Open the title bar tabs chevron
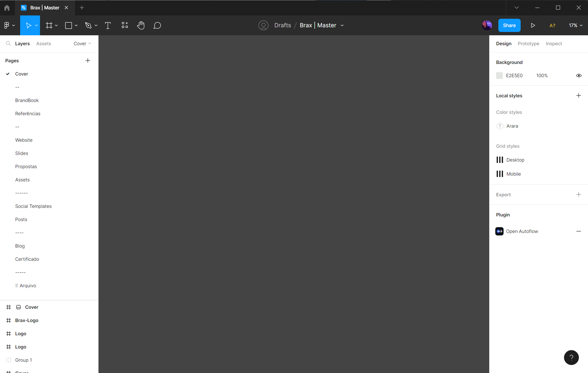 [517, 8]
